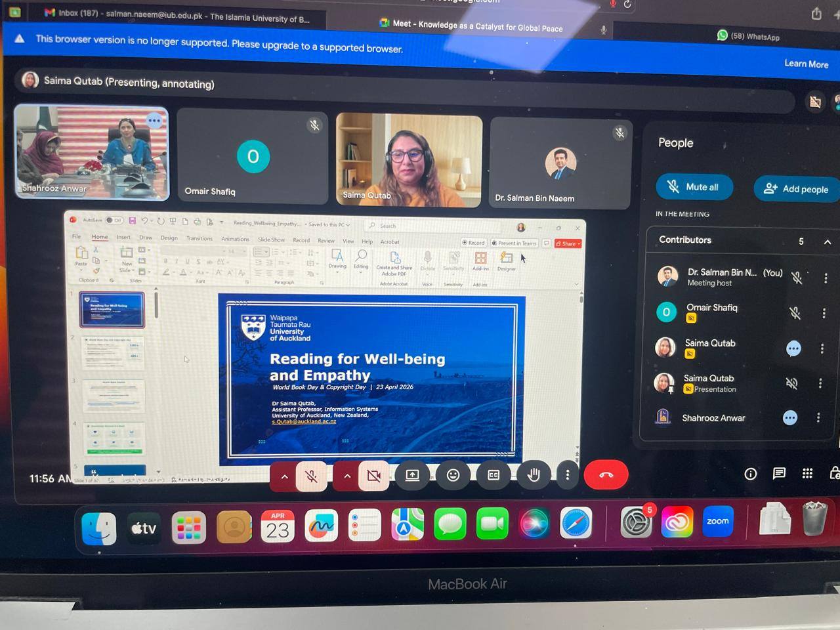The image size is (840, 630).
Task: Toggle the camera off button
Action: pos(374,476)
